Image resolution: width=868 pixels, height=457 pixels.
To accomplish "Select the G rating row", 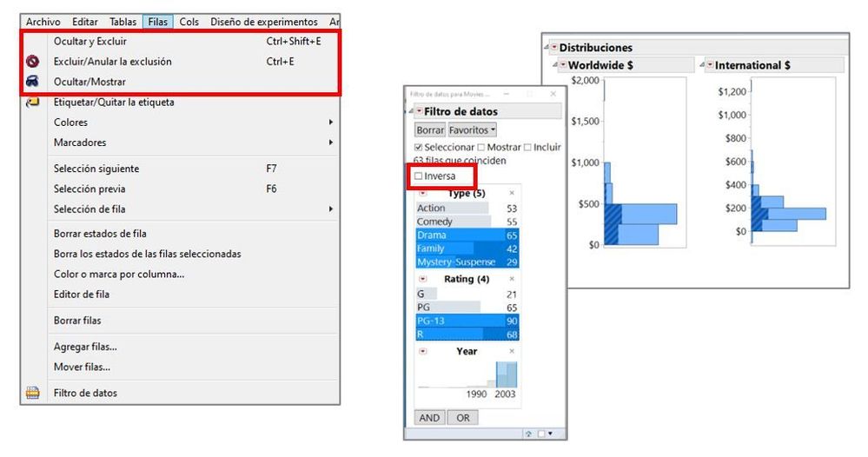I will click(467, 295).
